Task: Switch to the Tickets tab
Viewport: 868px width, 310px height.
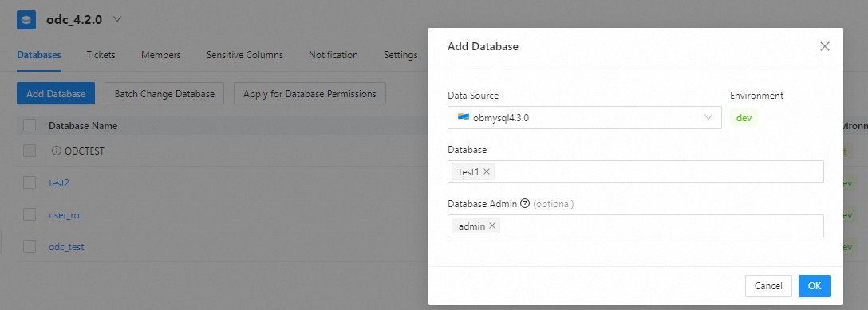Action: 101,55
